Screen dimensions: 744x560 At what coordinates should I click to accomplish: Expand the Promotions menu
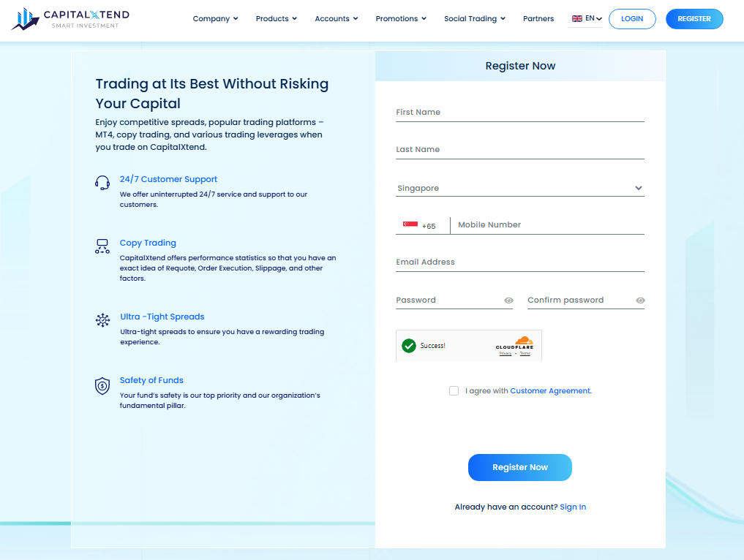tap(401, 18)
